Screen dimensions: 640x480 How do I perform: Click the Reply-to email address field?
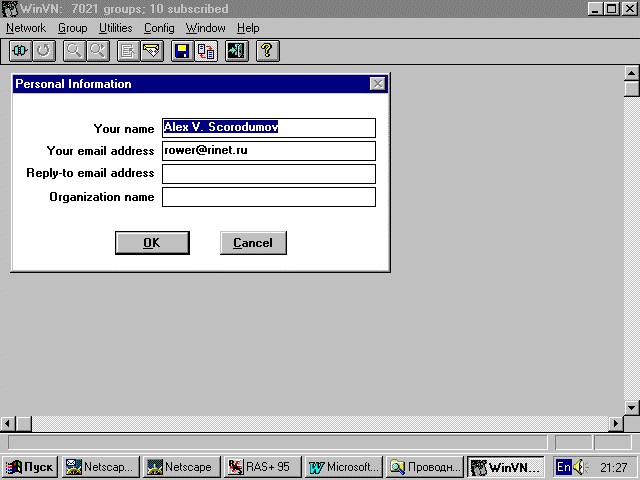pos(269,174)
